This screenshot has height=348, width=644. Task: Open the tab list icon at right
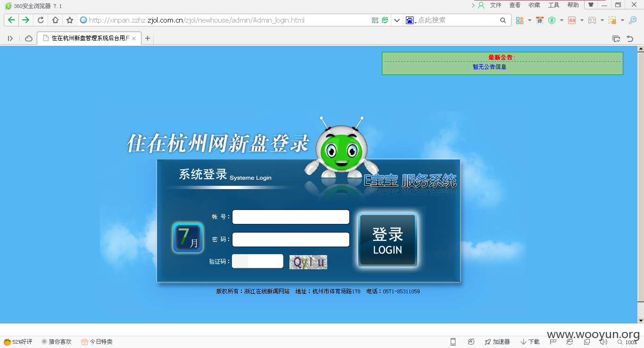click(x=616, y=39)
